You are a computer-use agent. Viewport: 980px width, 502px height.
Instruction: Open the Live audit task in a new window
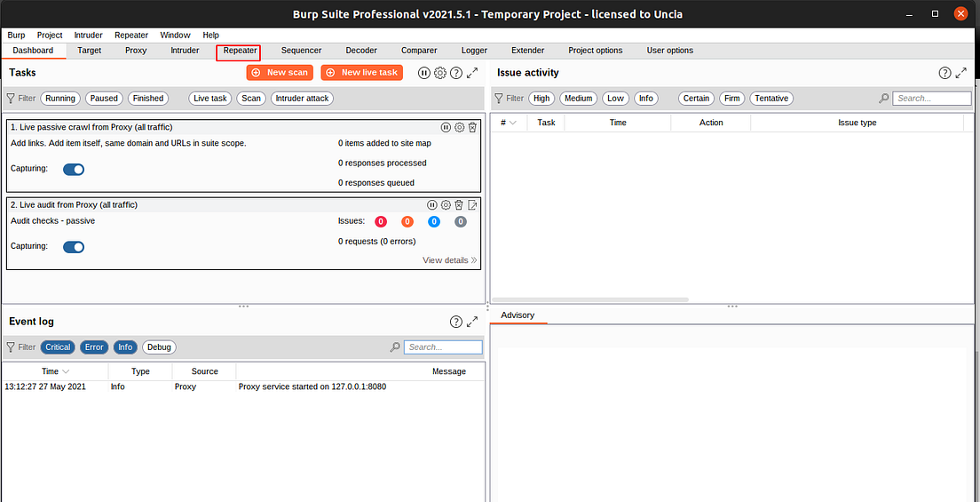[472, 204]
